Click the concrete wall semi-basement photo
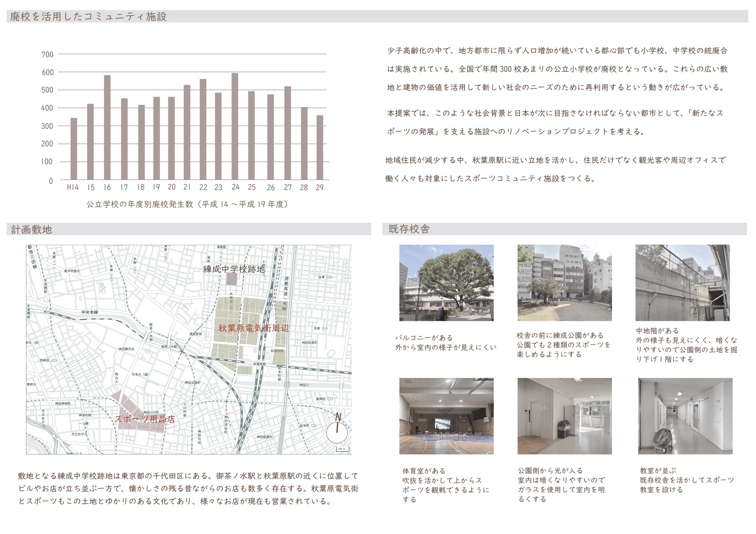Screen dimensions: 756x534 click(682, 283)
